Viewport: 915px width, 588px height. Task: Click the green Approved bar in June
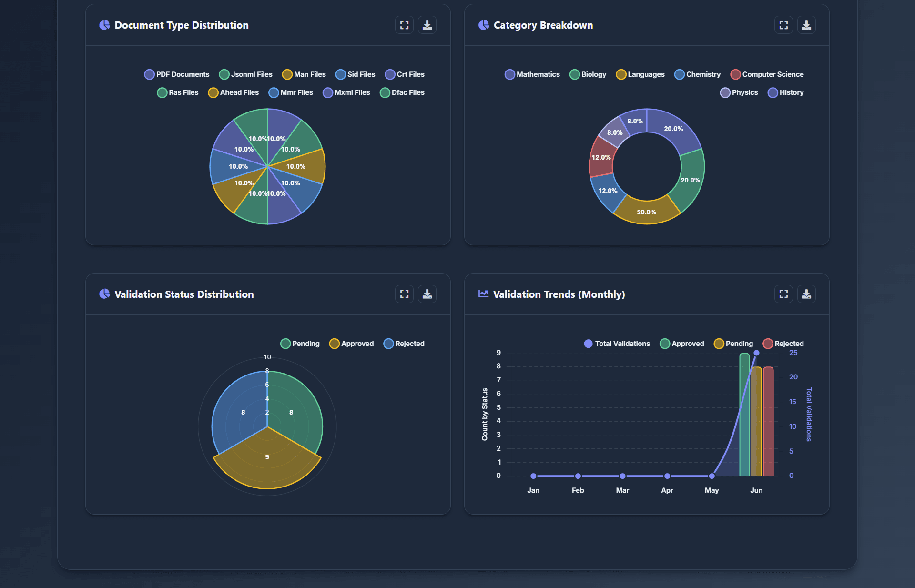[744, 415]
